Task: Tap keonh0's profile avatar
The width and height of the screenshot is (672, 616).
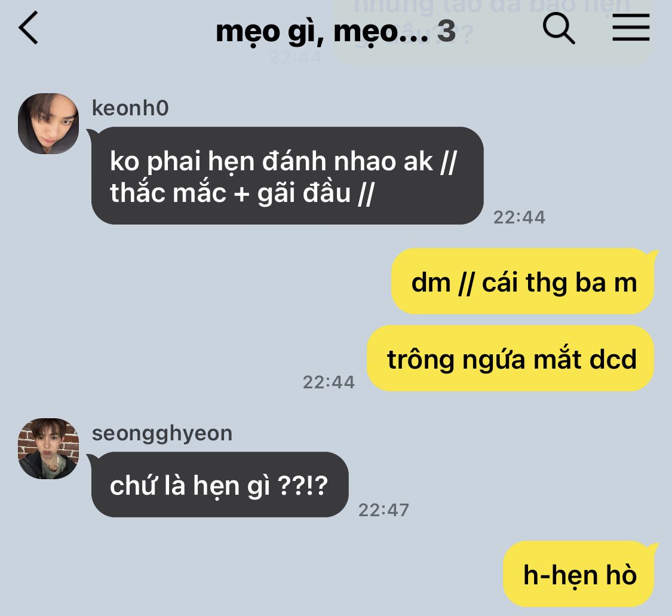Action: tap(48, 124)
